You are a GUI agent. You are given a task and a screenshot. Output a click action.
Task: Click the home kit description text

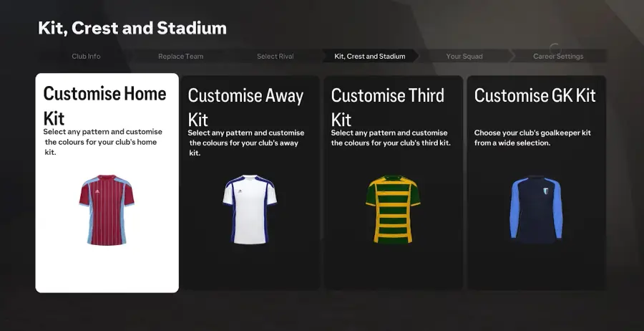pos(103,142)
